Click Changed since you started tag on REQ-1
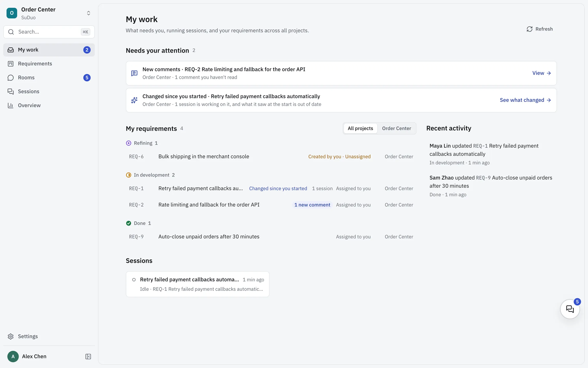Screen dimensions: 588x368 click(x=278, y=188)
